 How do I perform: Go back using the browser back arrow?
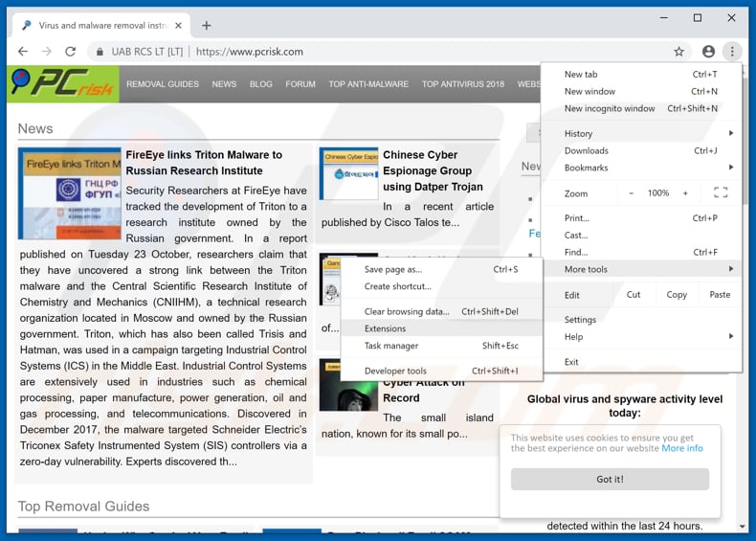23,51
